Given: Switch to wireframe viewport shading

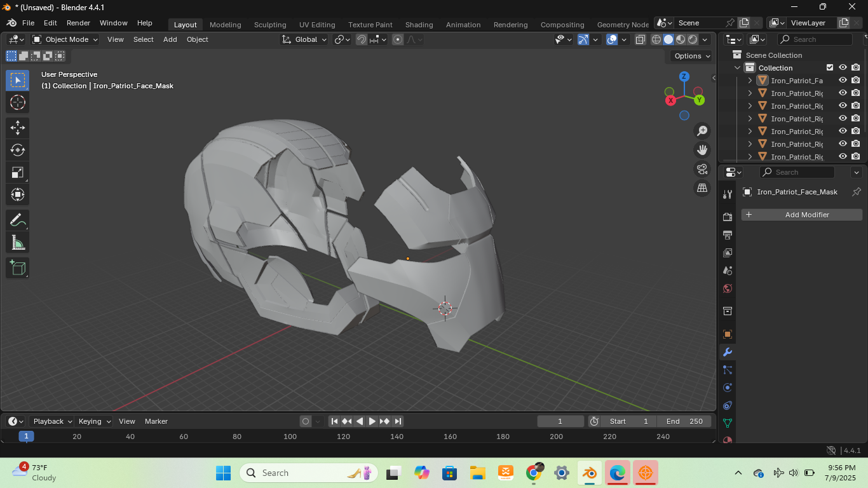Looking at the screenshot, I should pyautogui.click(x=656, y=39).
